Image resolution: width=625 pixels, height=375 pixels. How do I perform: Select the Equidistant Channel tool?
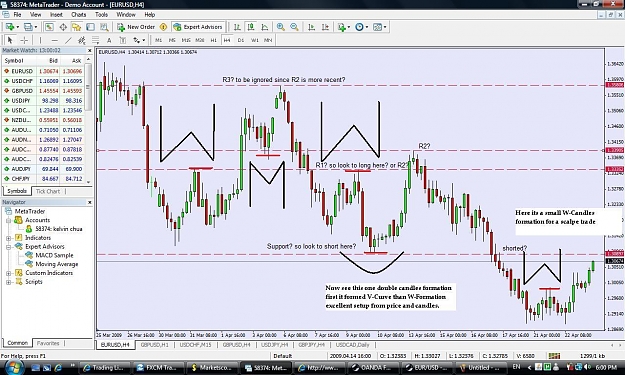[82, 40]
